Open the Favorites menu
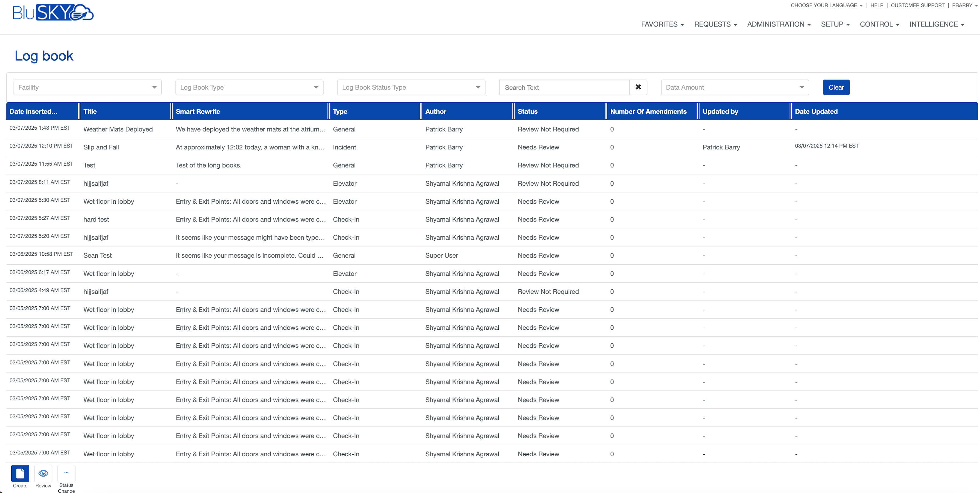The width and height of the screenshot is (980, 493). (662, 24)
